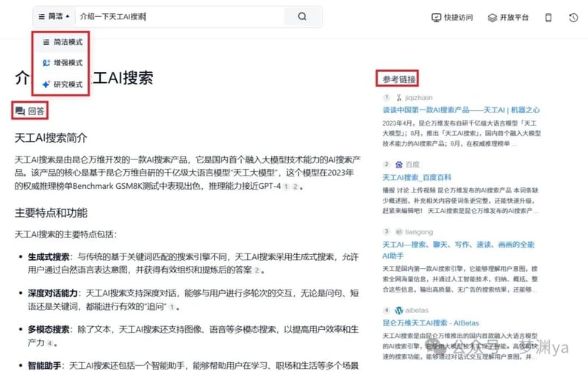Click citation 1 after 深度对话能力 paragraph
The height and width of the screenshot is (371, 588).
point(172,307)
